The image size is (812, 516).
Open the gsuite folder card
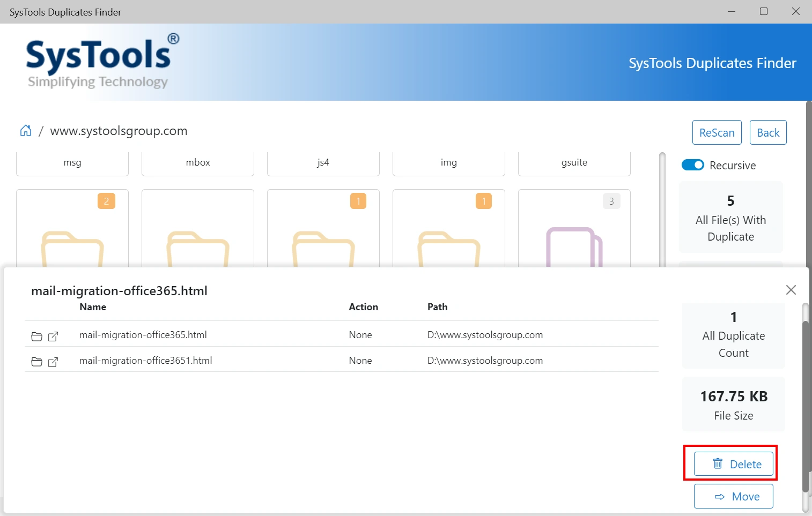[x=574, y=163]
